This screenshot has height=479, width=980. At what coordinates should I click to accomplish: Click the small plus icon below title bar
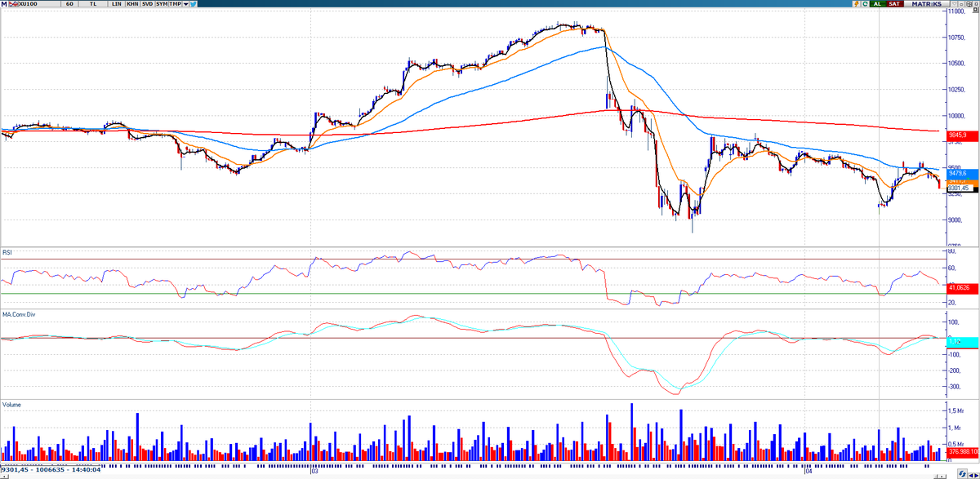click(x=975, y=10)
